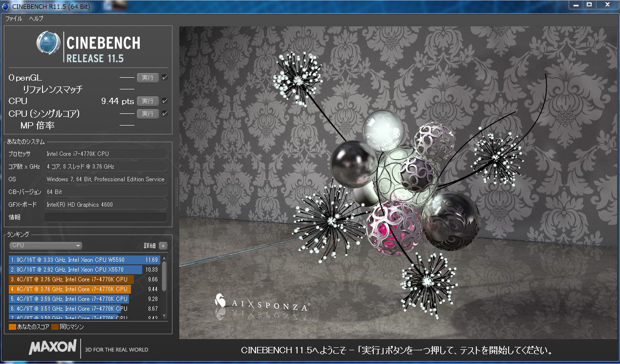Start the CPU (シングルコア) test with 実行

click(148, 113)
